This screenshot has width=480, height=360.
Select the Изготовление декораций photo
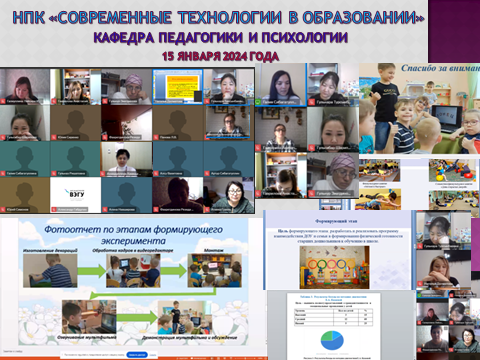[50, 271]
